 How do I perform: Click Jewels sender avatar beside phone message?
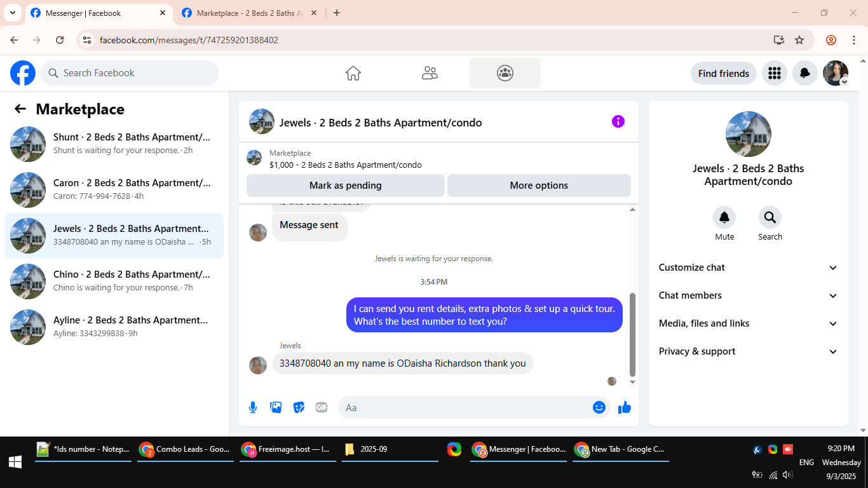tap(258, 365)
